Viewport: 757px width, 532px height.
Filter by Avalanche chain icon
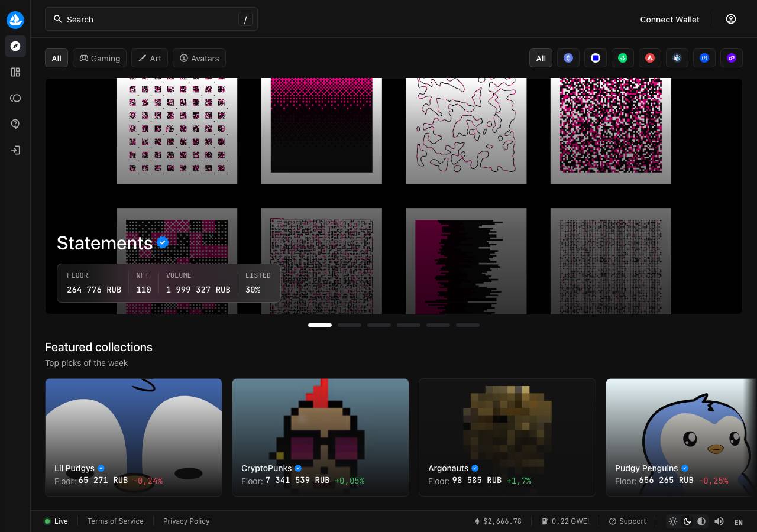click(x=650, y=58)
